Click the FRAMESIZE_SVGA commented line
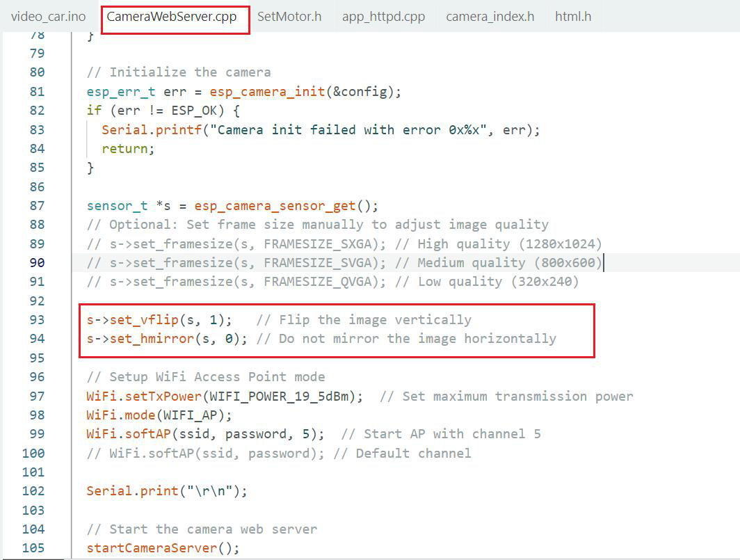Image resolution: width=740 pixels, height=560 pixels. pyautogui.click(x=344, y=262)
